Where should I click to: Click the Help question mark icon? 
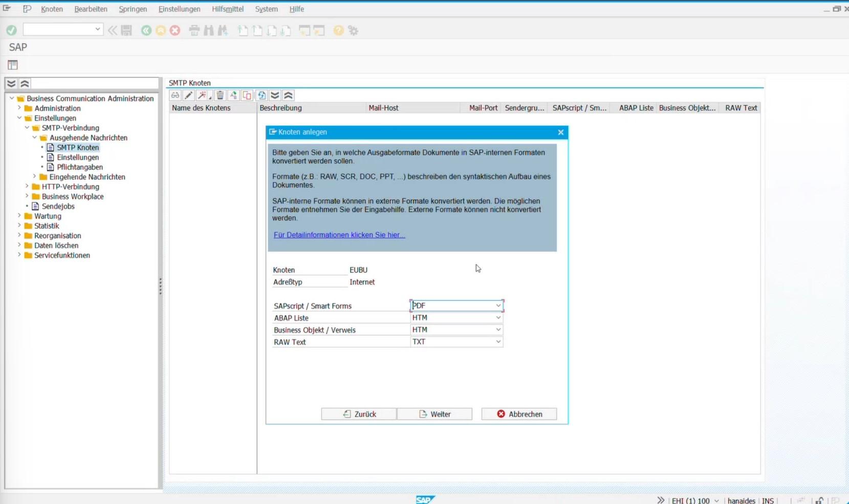tap(338, 31)
